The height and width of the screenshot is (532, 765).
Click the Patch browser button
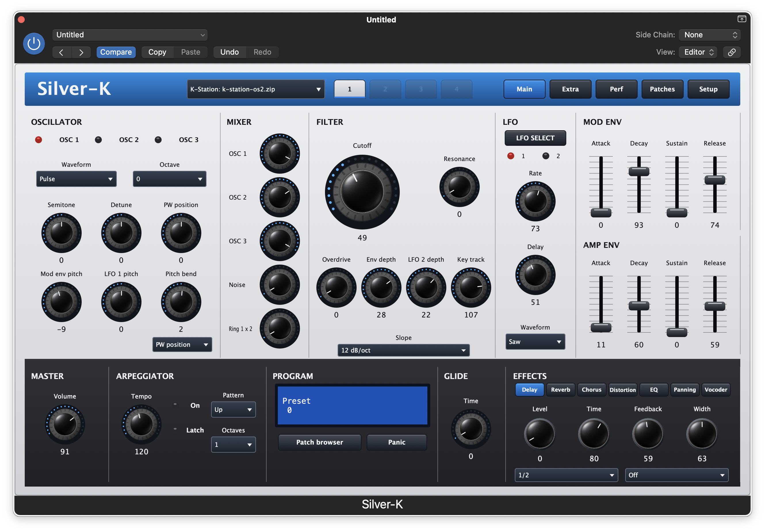pos(320,442)
